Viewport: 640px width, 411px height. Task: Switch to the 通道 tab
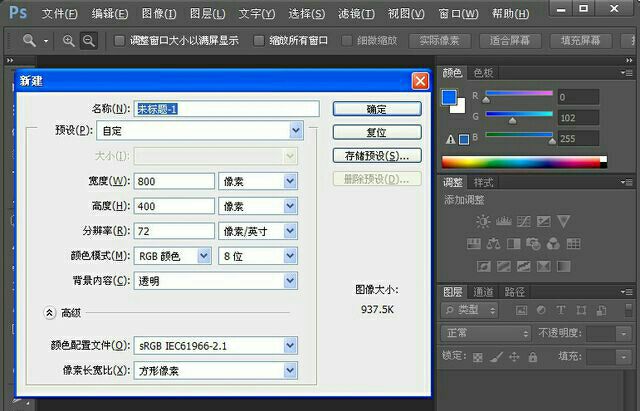pyautogui.click(x=483, y=292)
